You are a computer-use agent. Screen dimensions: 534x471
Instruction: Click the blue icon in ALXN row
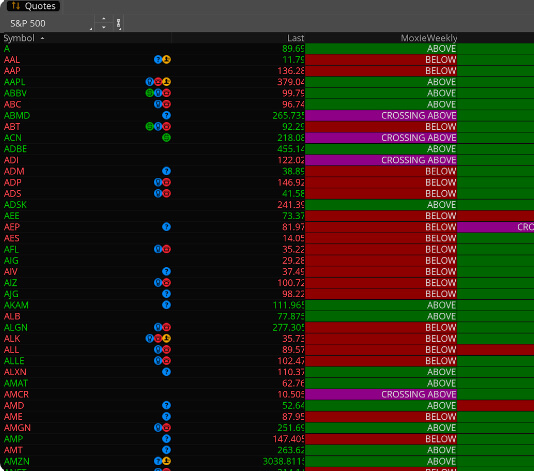pos(167,372)
